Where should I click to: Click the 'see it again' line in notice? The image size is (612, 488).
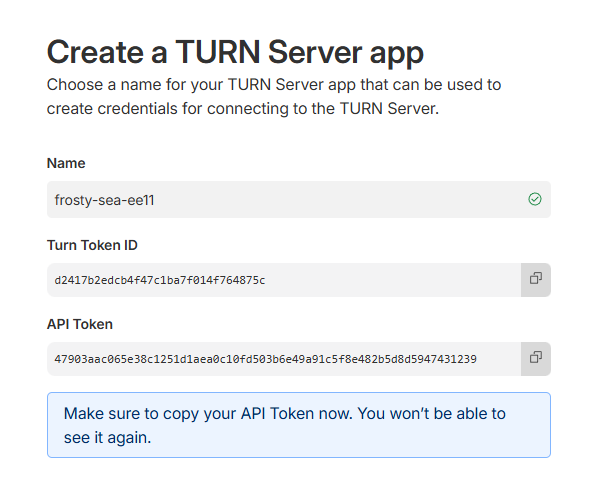click(107, 438)
